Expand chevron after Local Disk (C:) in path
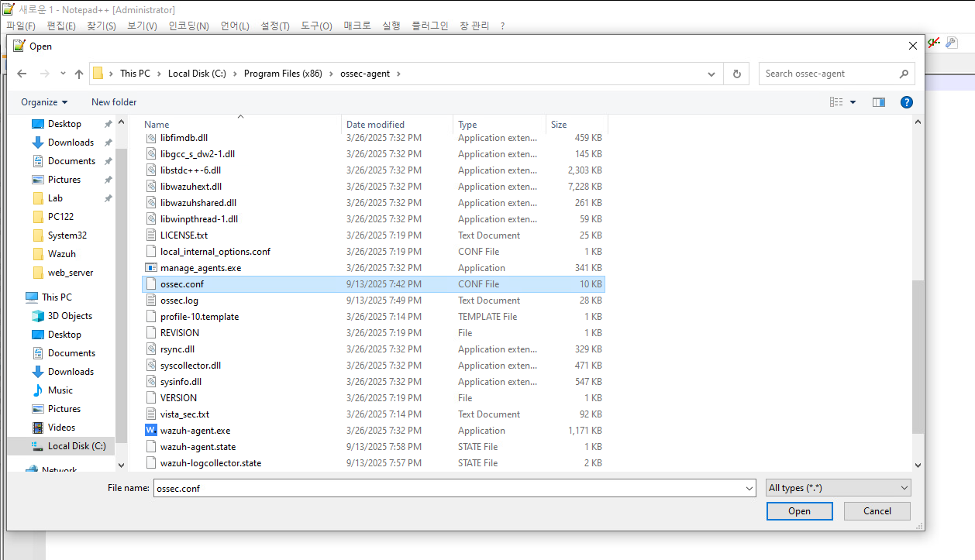This screenshot has width=975, height=560. tap(235, 74)
